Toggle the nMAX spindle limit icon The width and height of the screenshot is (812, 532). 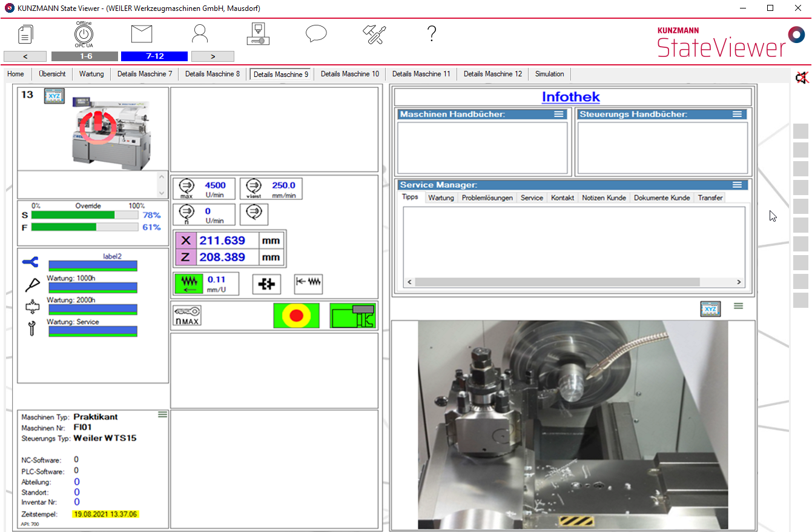click(x=187, y=316)
